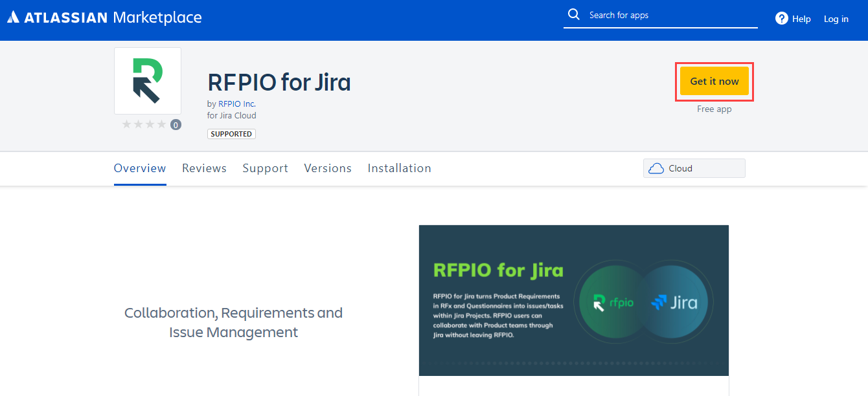Click the Log in link
This screenshot has width=868, height=396.
(836, 19)
